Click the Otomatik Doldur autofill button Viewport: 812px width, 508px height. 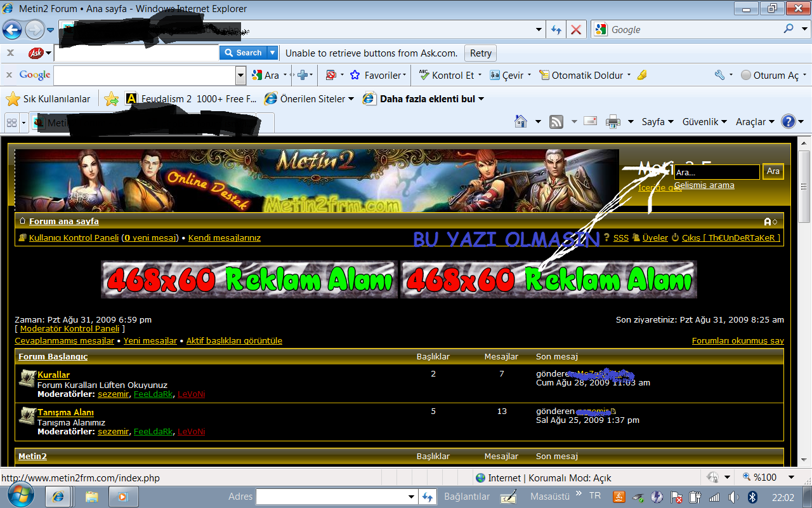582,75
